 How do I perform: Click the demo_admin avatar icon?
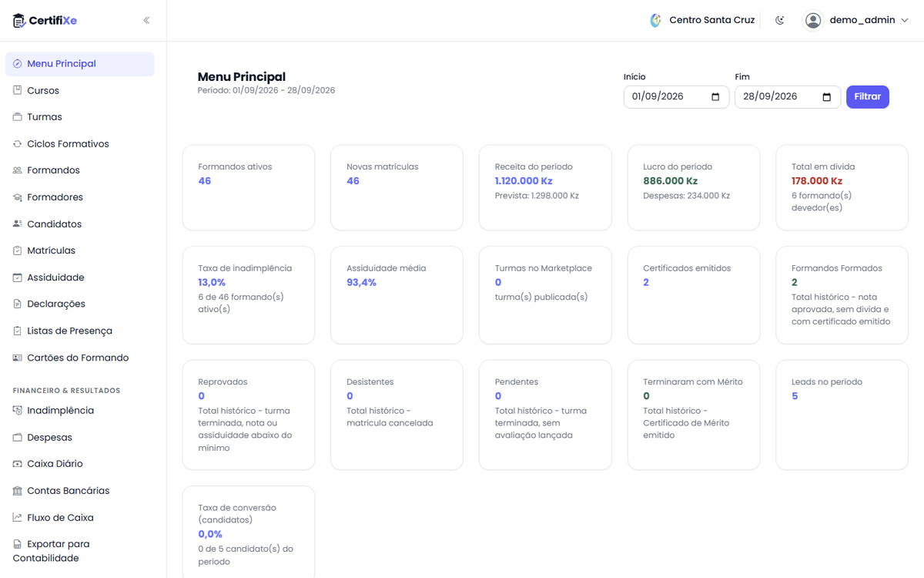[813, 21]
